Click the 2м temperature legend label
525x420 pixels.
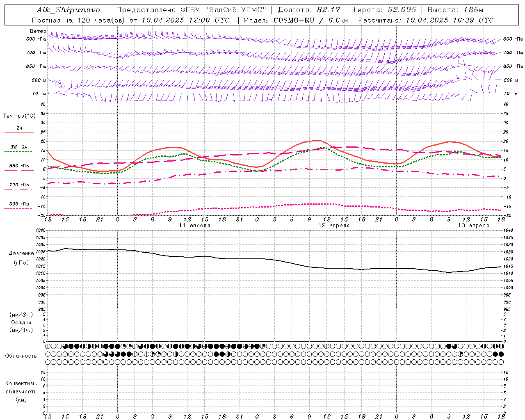pyautogui.click(x=19, y=128)
